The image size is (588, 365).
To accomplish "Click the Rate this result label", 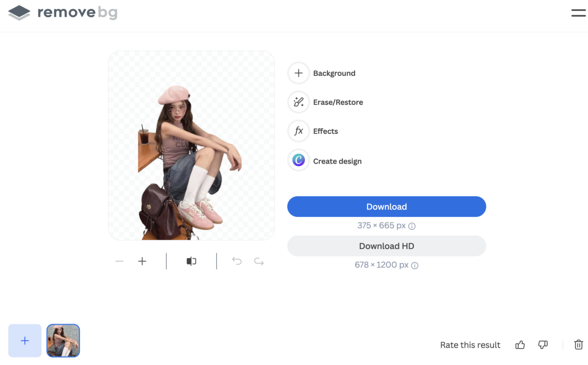I will coord(470,344).
